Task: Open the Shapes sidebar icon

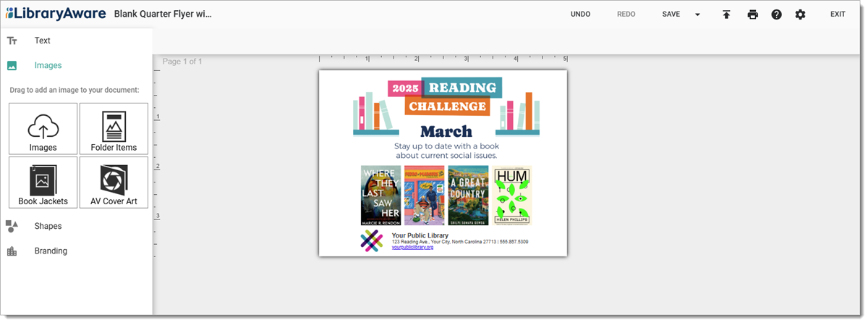Action: (x=12, y=226)
